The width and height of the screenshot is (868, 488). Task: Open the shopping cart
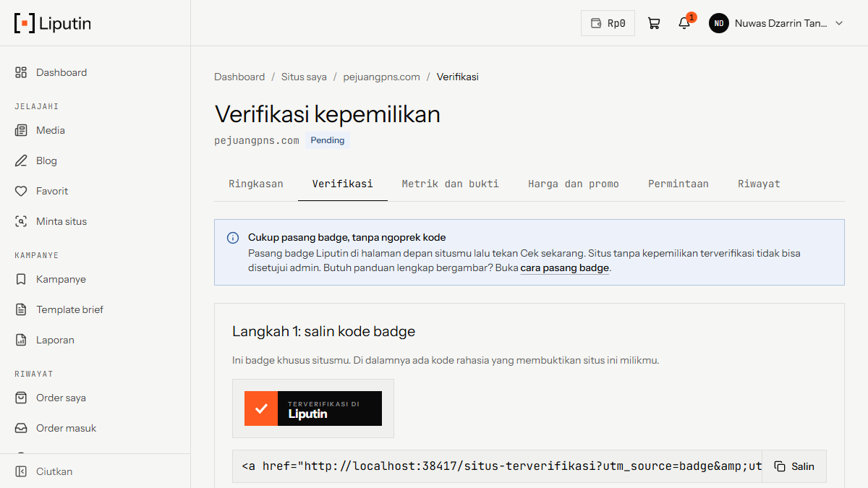(654, 23)
